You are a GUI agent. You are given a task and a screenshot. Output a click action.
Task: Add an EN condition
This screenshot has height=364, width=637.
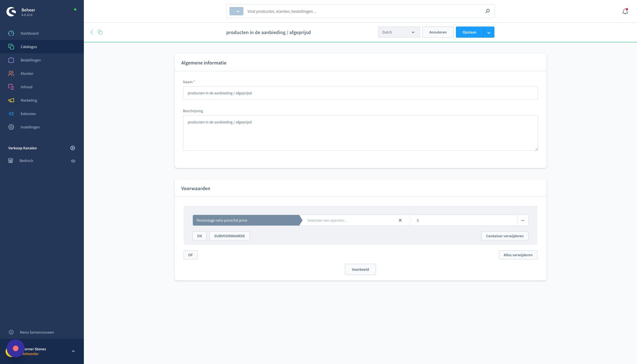[199, 236]
